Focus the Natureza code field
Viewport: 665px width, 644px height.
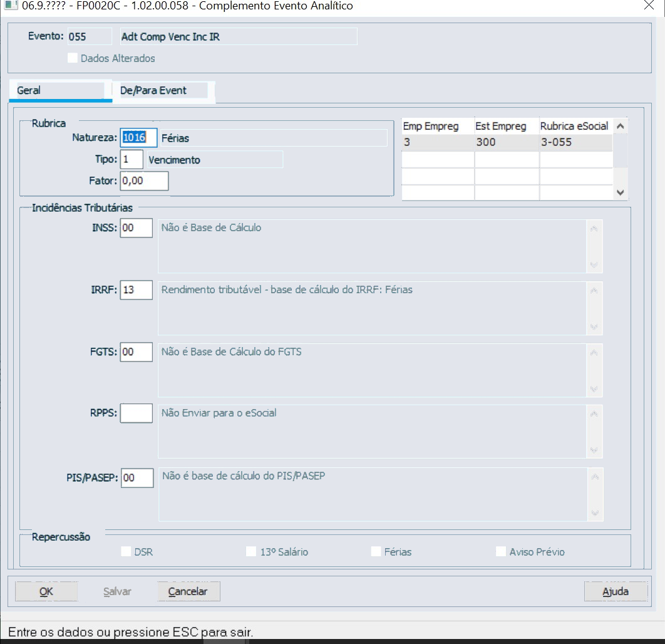click(138, 138)
